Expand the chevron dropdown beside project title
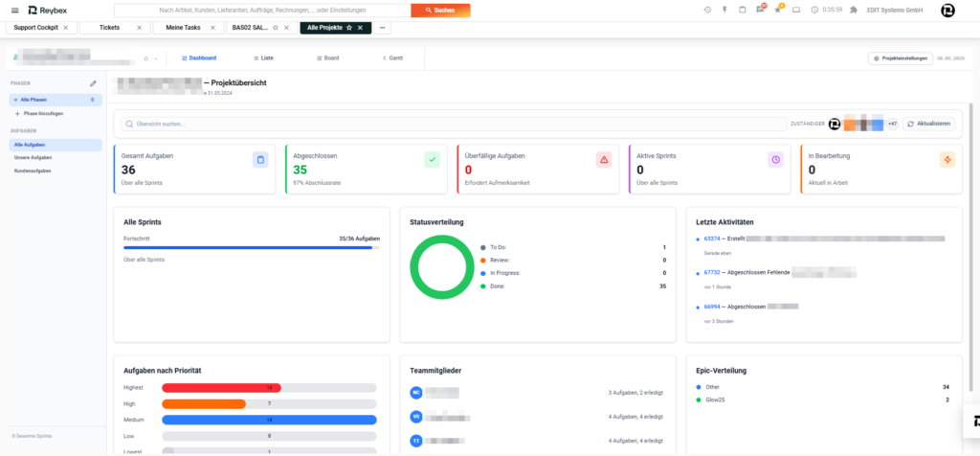Image resolution: width=980 pixels, height=456 pixels. coord(156,58)
